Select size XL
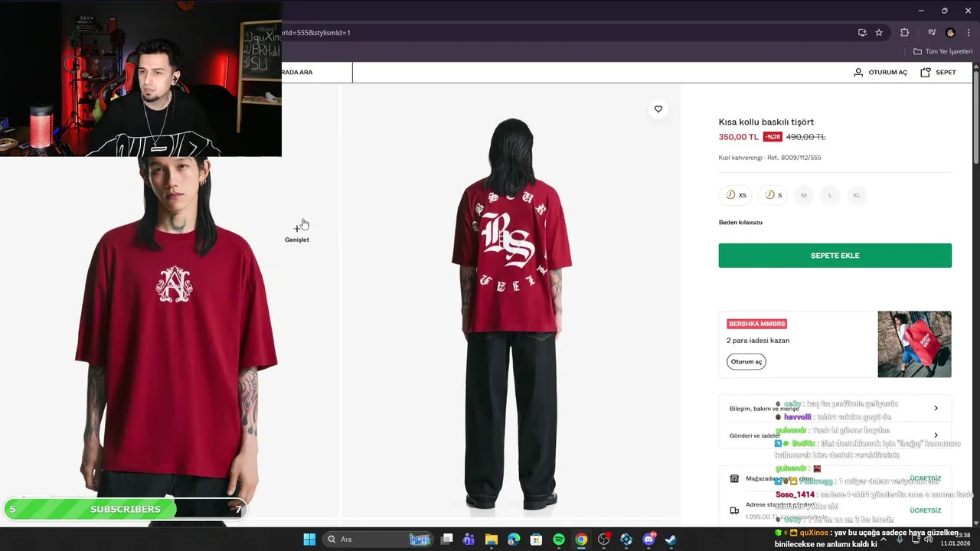Screen dimensions: 980x551 click(x=857, y=195)
